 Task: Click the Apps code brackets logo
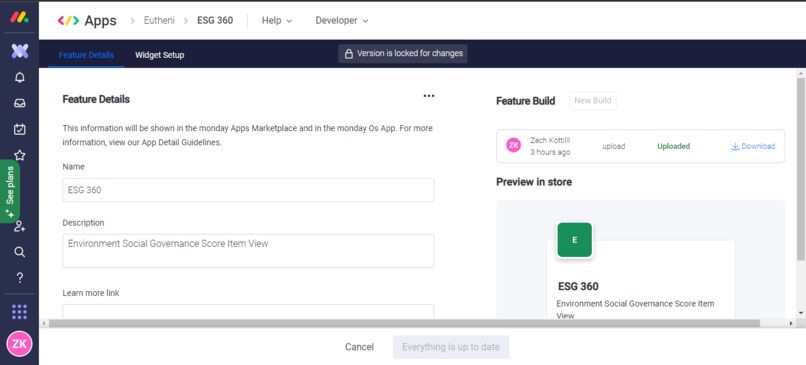pyautogui.click(x=68, y=21)
